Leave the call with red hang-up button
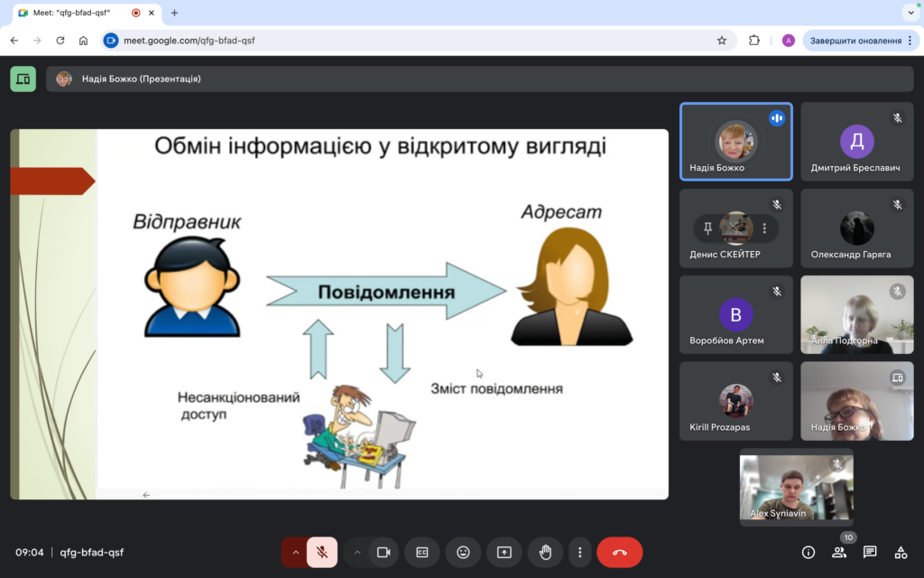The width and height of the screenshot is (924, 578). (x=620, y=553)
